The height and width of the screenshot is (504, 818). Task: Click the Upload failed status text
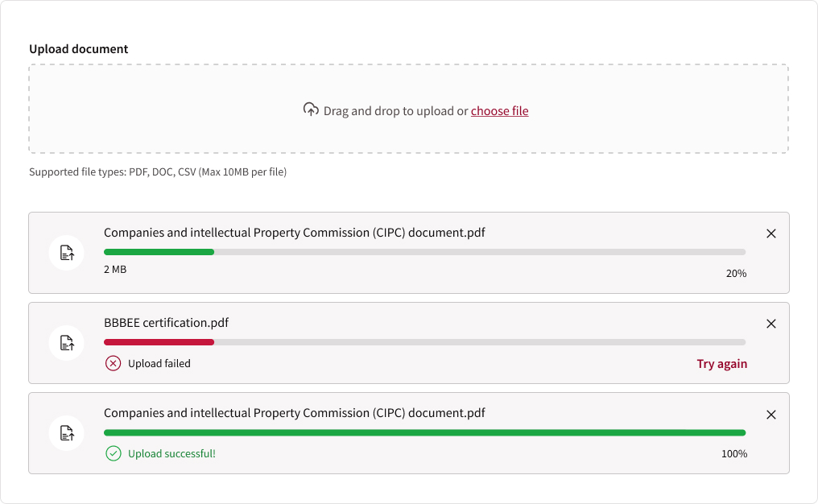click(159, 364)
